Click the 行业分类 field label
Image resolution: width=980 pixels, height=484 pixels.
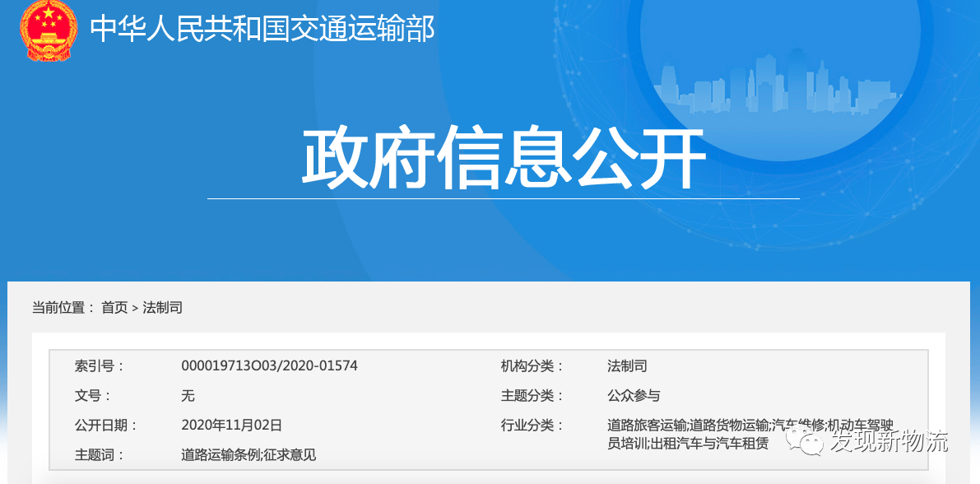coord(532,425)
